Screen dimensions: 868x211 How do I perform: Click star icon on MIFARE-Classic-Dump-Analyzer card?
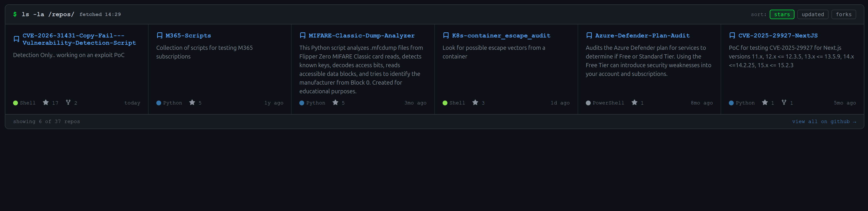335,102
